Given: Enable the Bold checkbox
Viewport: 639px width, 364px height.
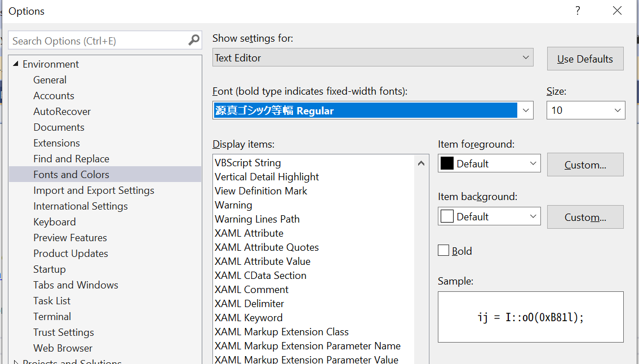Looking at the screenshot, I should (444, 251).
